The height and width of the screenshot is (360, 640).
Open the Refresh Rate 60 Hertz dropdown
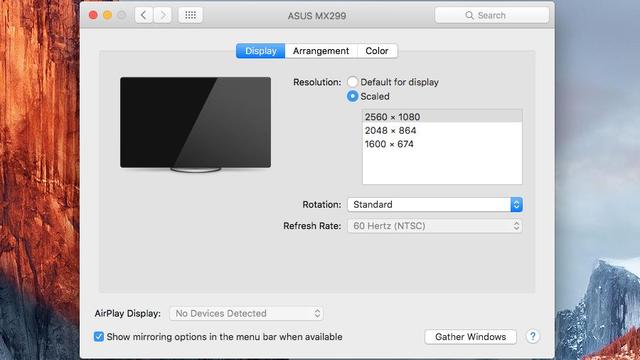tap(435, 226)
